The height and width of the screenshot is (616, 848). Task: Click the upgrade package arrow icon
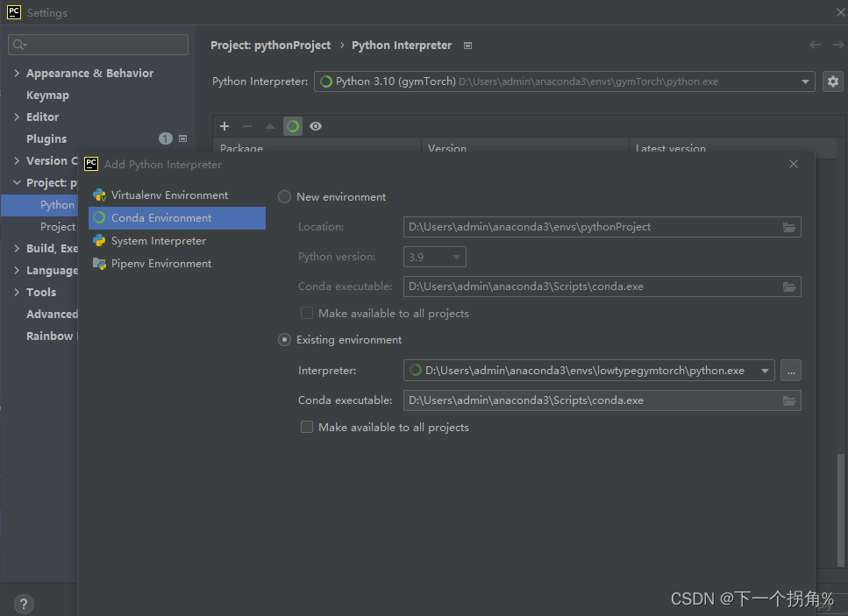270,126
